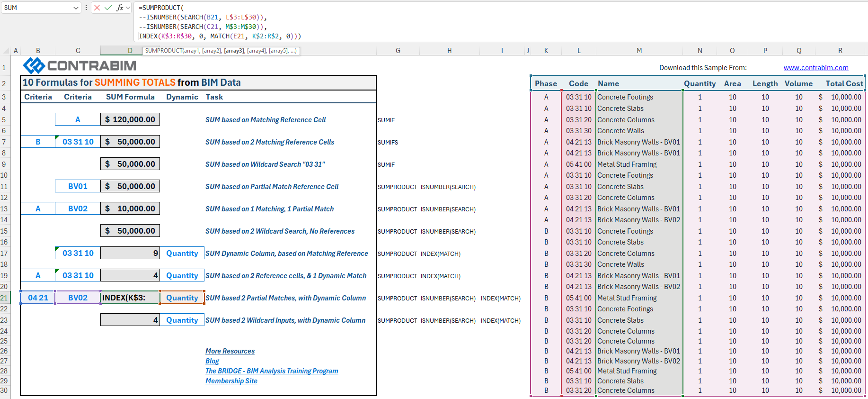The height and width of the screenshot is (399, 868).
Task: Select row 21 header
Action: (x=4, y=298)
